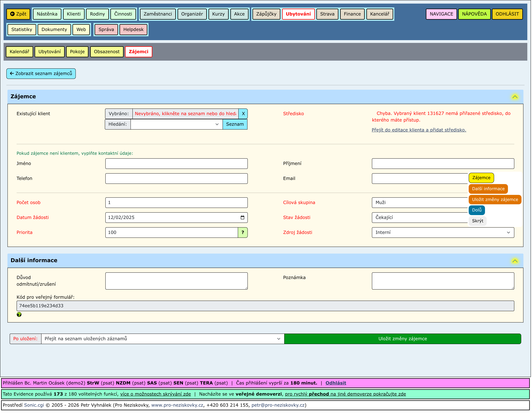Open the Zdroj žádosti dropdown
This screenshot has width=532, height=418.
(443, 233)
